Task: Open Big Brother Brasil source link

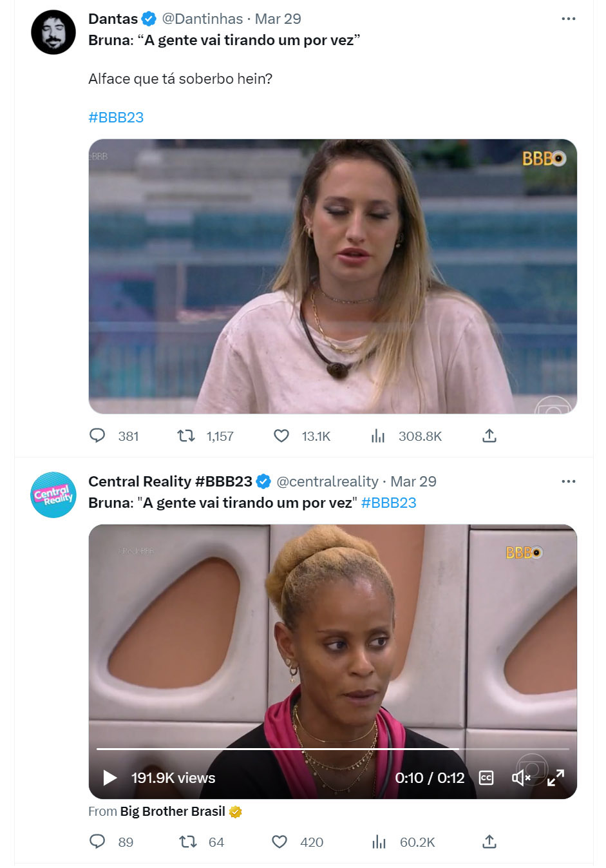Action: pos(173,811)
